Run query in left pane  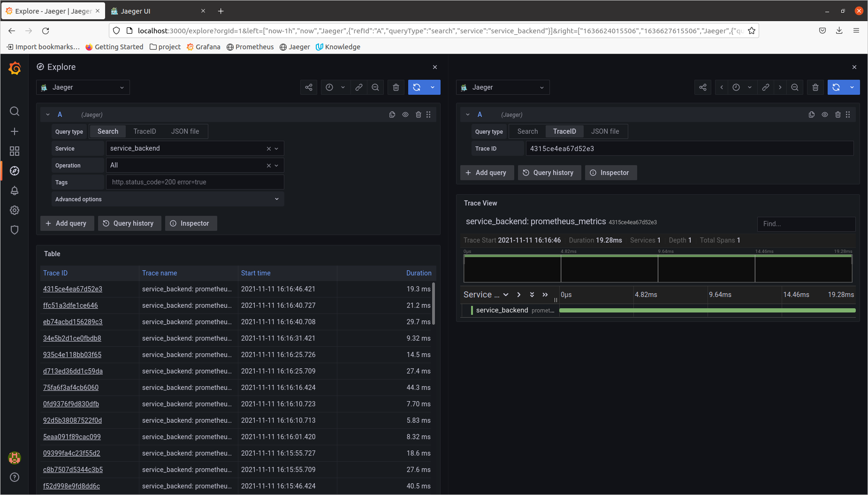(417, 87)
